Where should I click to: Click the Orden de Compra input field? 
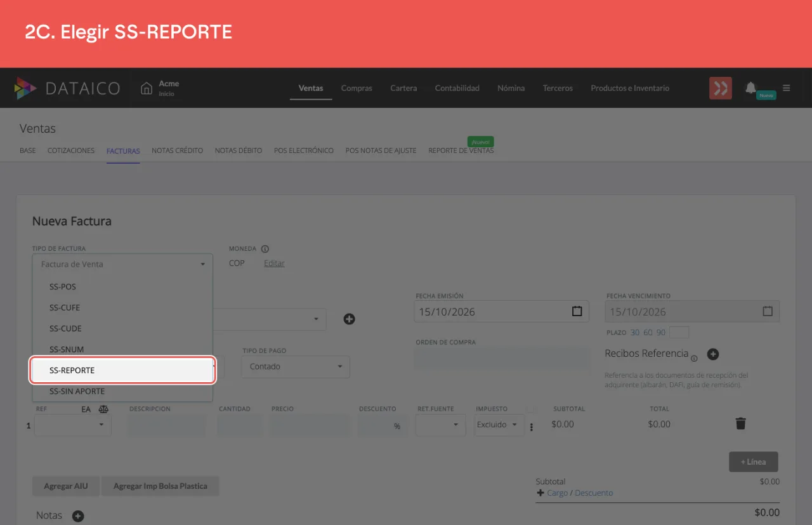(x=502, y=357)
